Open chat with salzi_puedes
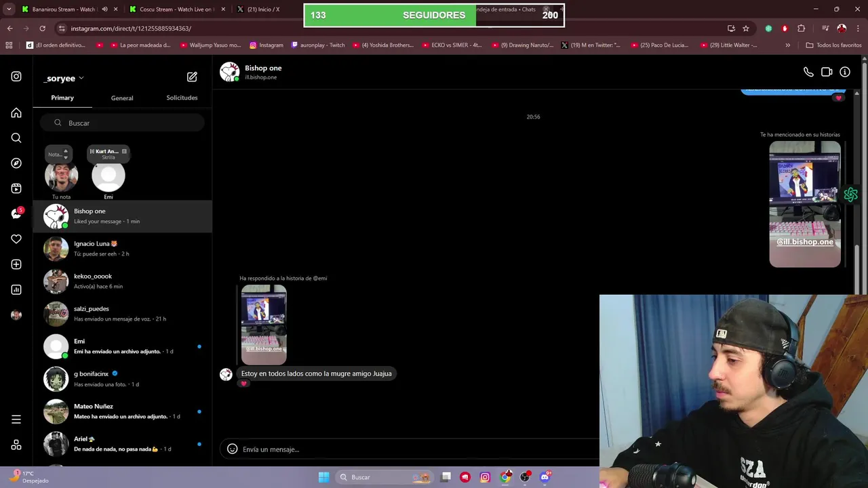 click(122, 314)
